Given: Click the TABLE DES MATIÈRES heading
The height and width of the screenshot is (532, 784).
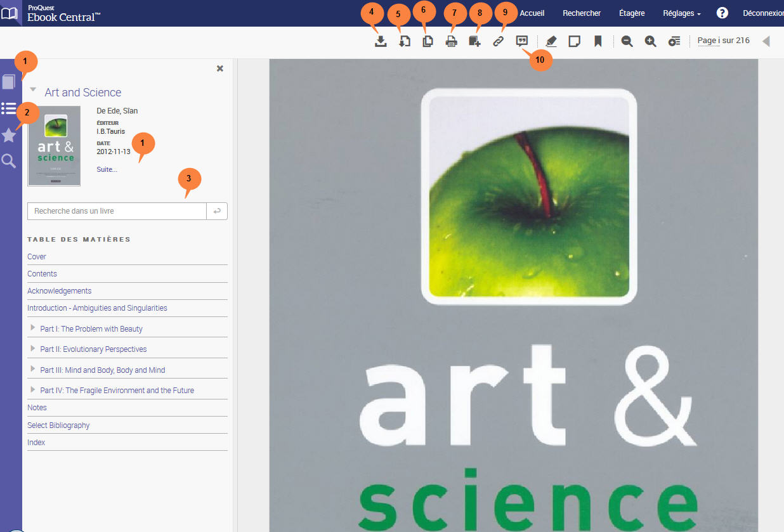Looking at the screenshot, I should (x=79, y=240).
